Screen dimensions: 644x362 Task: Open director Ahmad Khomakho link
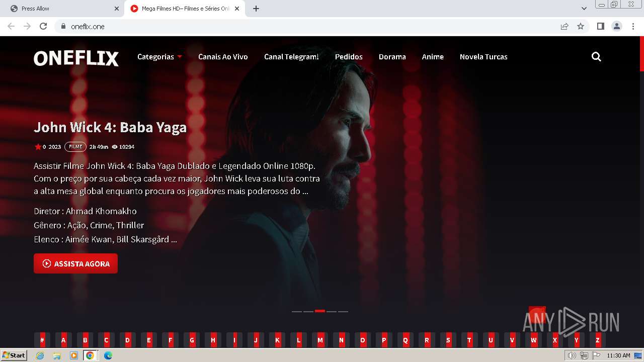(x=101, y=211)
